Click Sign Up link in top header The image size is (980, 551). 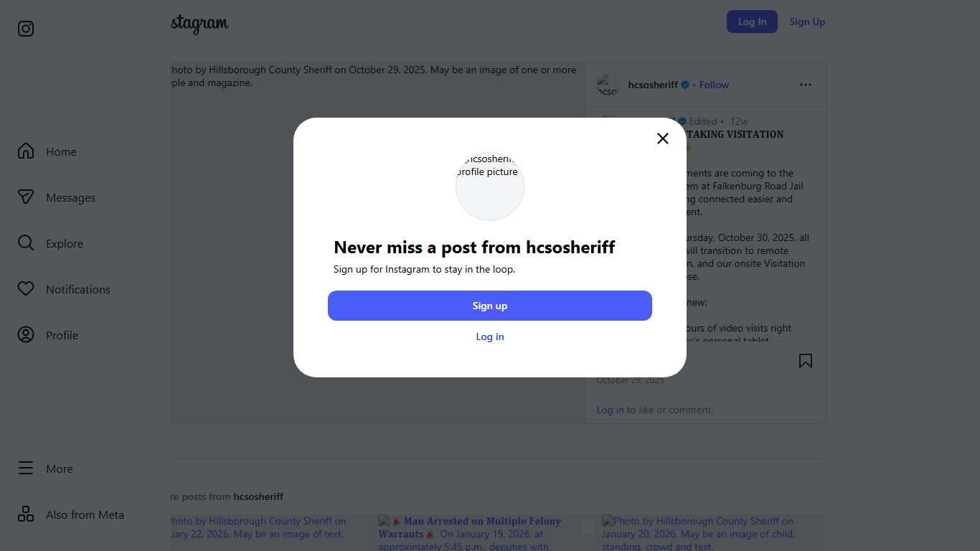806,22
